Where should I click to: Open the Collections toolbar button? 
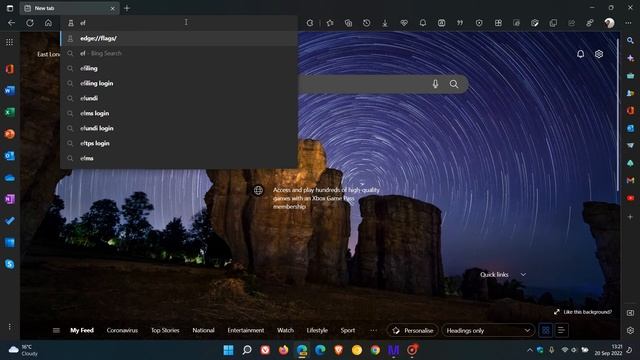click(x=348, y=23)
